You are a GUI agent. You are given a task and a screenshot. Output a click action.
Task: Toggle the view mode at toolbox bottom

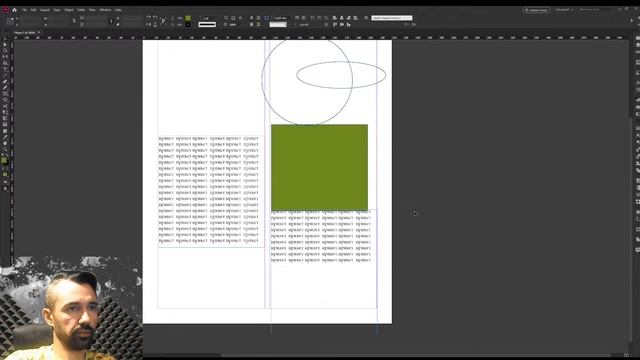point(5,188)
